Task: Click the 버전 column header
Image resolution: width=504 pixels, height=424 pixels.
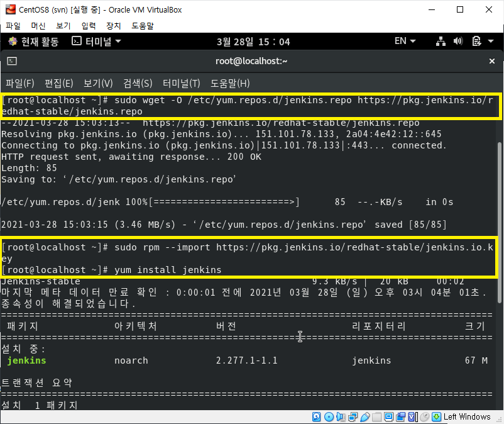Action: 226,326
